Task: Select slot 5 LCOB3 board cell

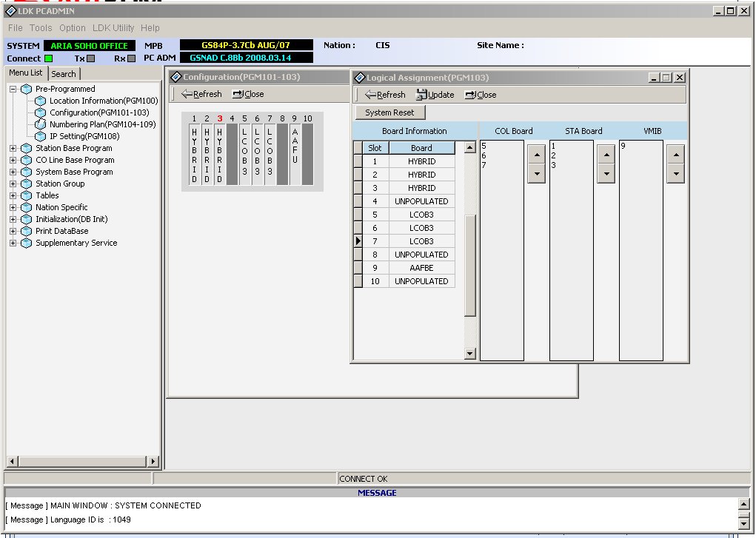Action: click(422, 215)
